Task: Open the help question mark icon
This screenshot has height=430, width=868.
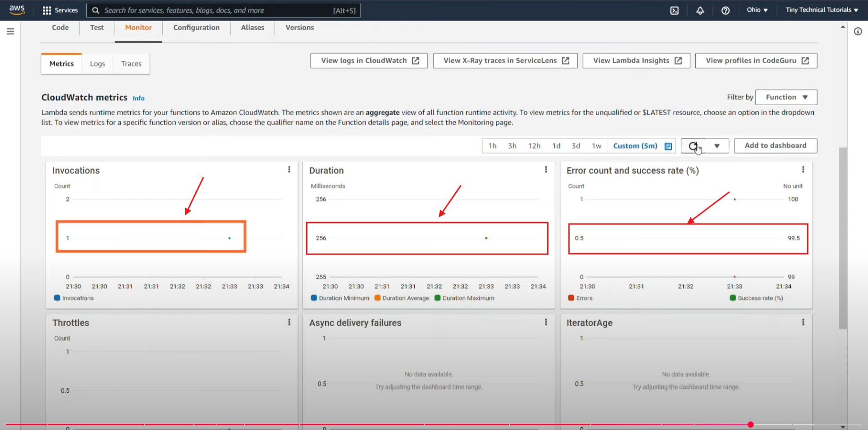Action: tap(726, 10)
